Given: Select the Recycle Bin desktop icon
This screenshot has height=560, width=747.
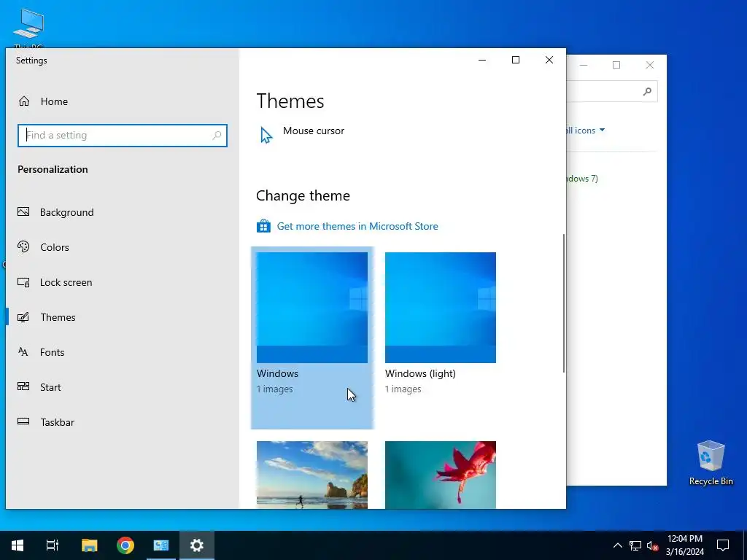Looking at the screenshot, I should [711, 463].
